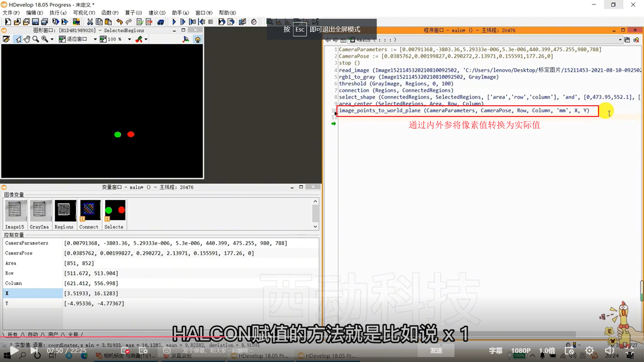Image resolution: width=644 pixels, height=362 pixels.
Task: Toggle 字幕 subtitles in the video player
Action: pyautogui.click(x=495, y=350)
